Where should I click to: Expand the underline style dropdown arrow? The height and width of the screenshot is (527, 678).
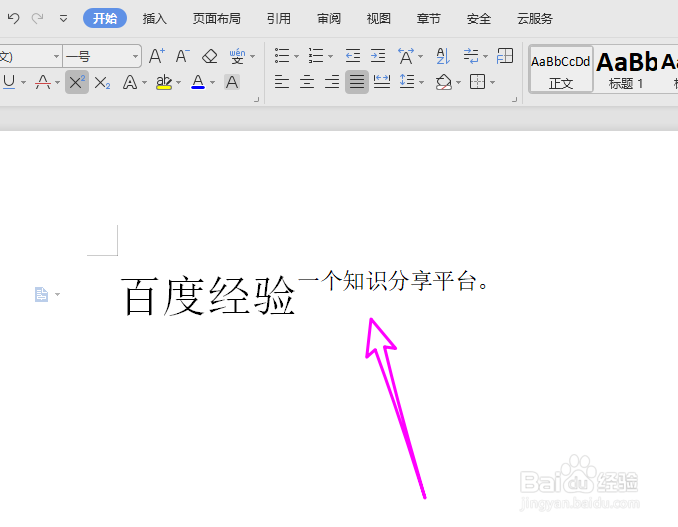(x=23, y=82)
